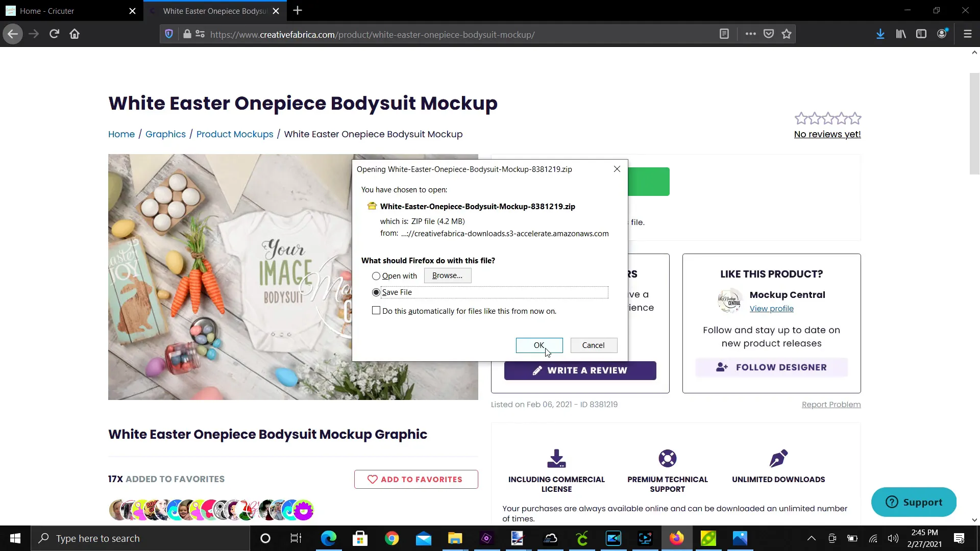The image size is (980, 551).
Task: Select the Save File option
Action: [x=376, y=292]
